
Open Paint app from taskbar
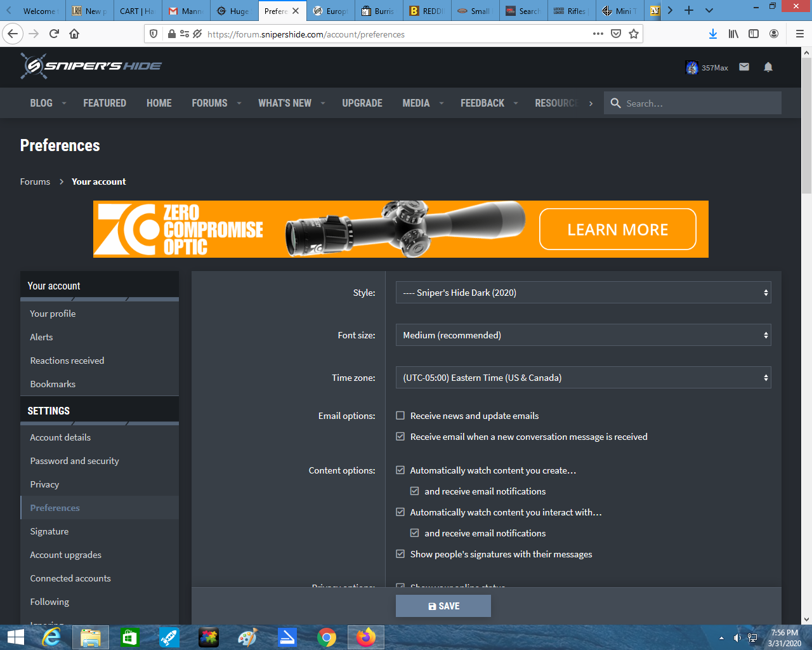(248, 637)
